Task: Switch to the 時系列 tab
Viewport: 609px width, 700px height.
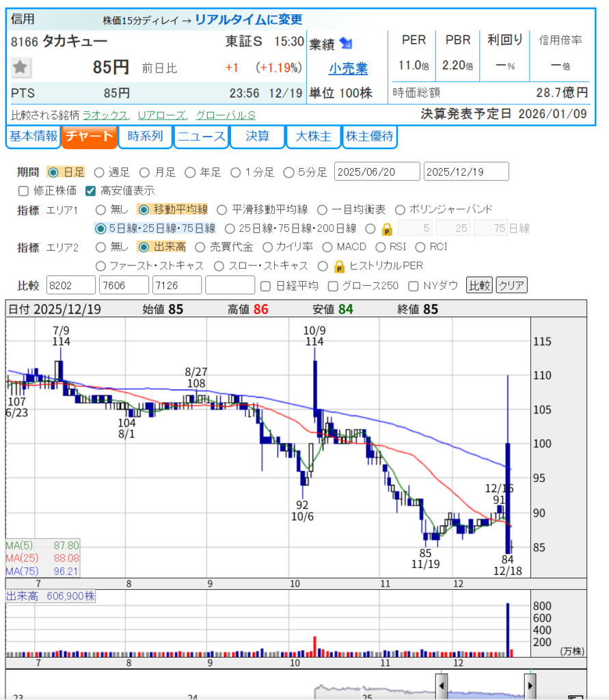Action: (x=144, y=137)
